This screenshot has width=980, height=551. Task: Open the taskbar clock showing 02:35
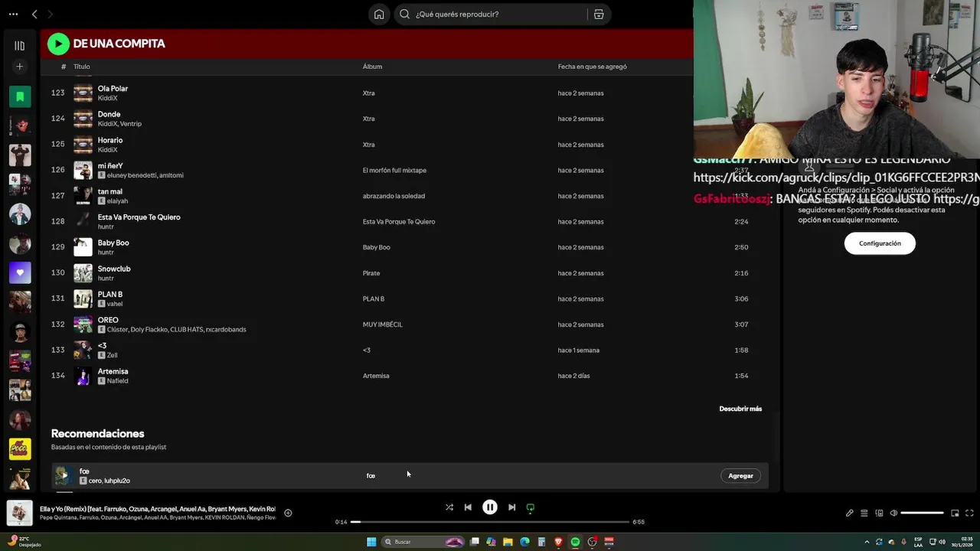(962, 542)
